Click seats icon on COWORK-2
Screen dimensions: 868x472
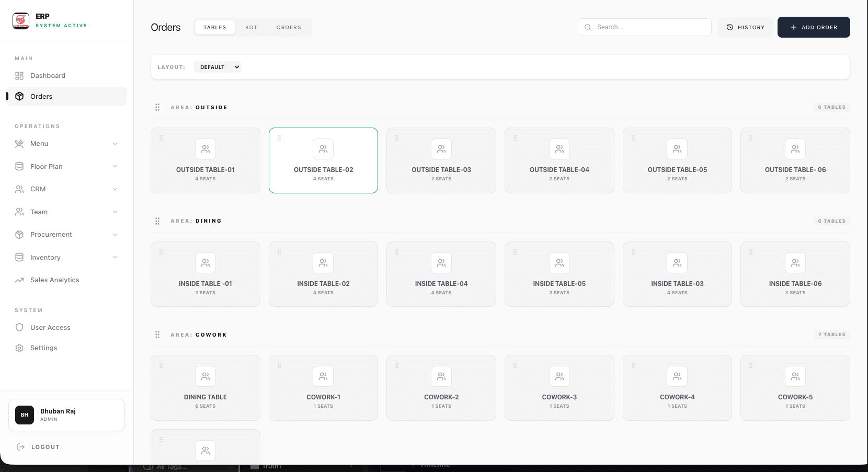click(x=441, y=376)
